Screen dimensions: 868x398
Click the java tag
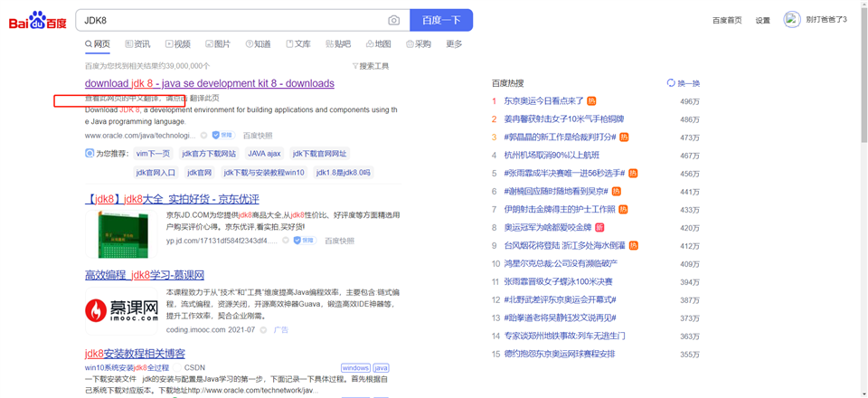tap(381, 367)
